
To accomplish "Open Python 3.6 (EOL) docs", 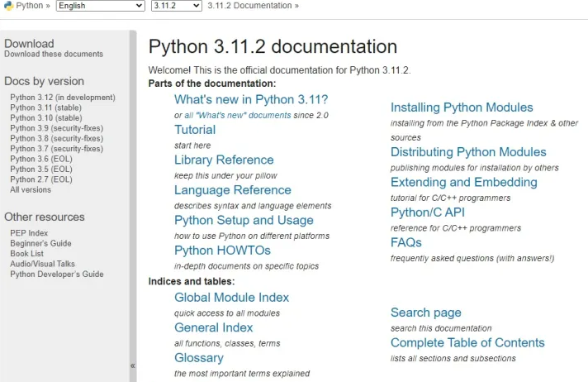I will pos(41,159).
